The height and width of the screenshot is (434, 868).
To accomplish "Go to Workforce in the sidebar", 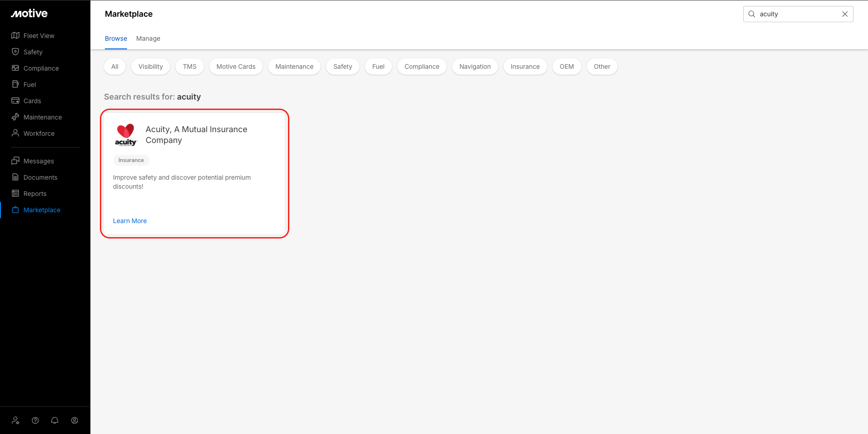I will [39, 134].
